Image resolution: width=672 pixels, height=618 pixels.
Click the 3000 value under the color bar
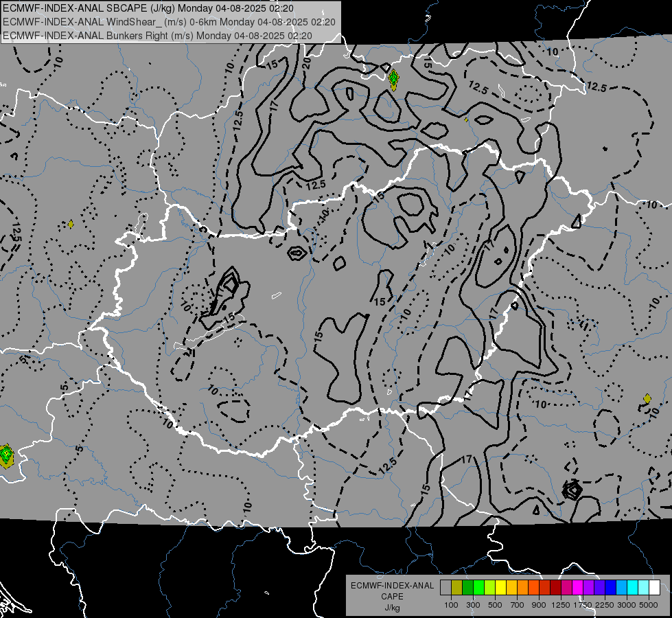pyautogui.click(x=627, y=605)
